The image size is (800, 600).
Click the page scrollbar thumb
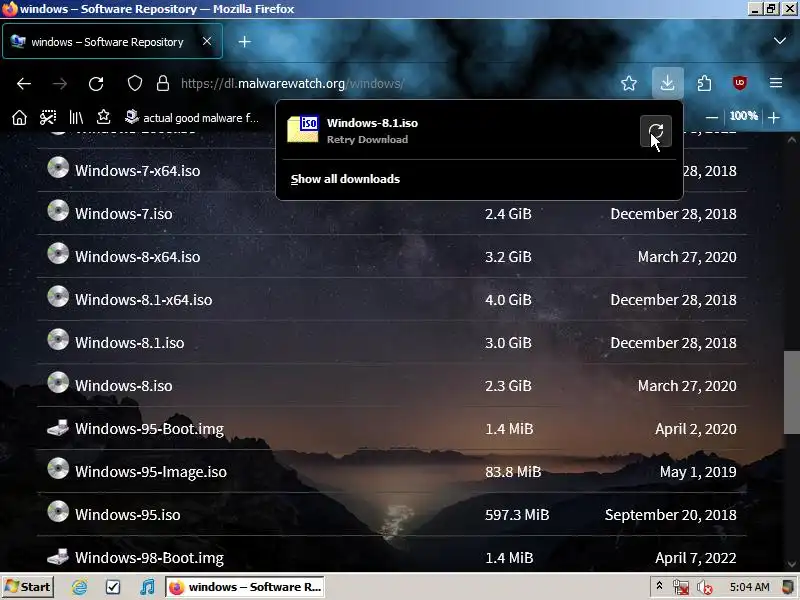click(791, 392)
